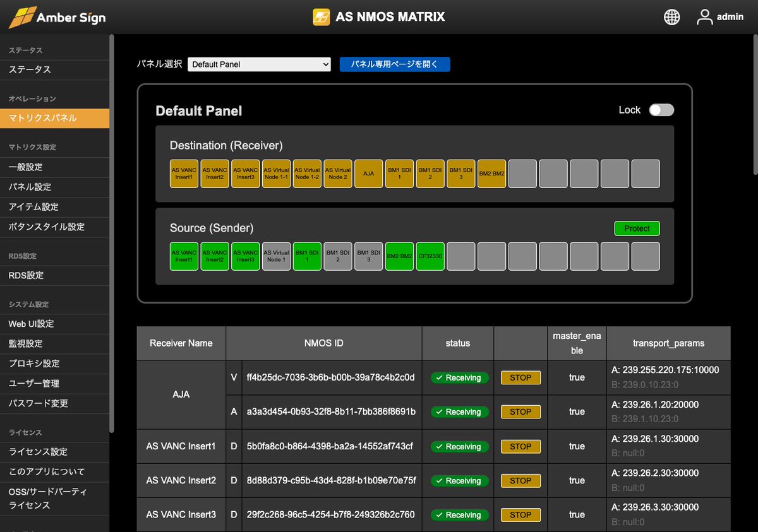
Task: Click the sidebar vertical scrollbar
Action: 112,233
